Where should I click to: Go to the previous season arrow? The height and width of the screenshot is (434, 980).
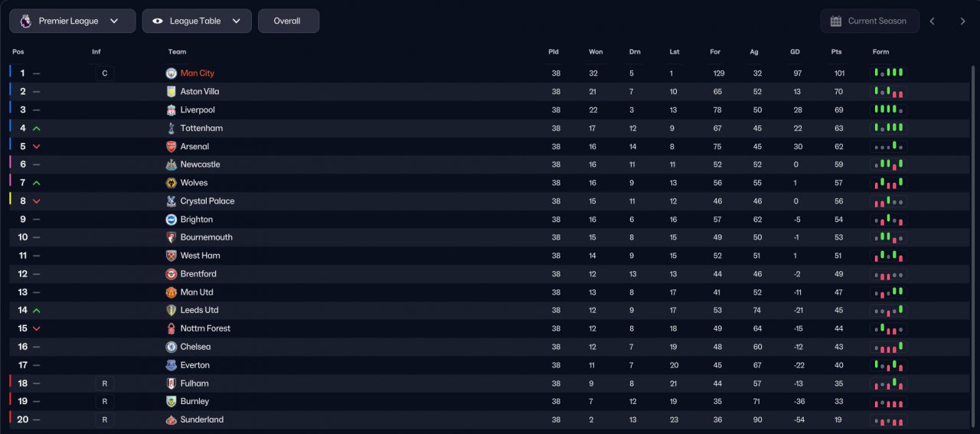pyautogui.click(x=933, y=21)
